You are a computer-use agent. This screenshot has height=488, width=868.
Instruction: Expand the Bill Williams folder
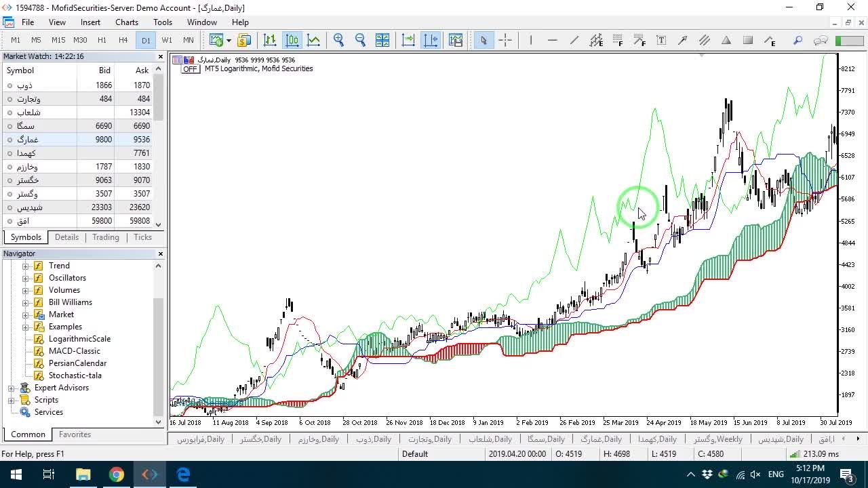pos(26,302)
